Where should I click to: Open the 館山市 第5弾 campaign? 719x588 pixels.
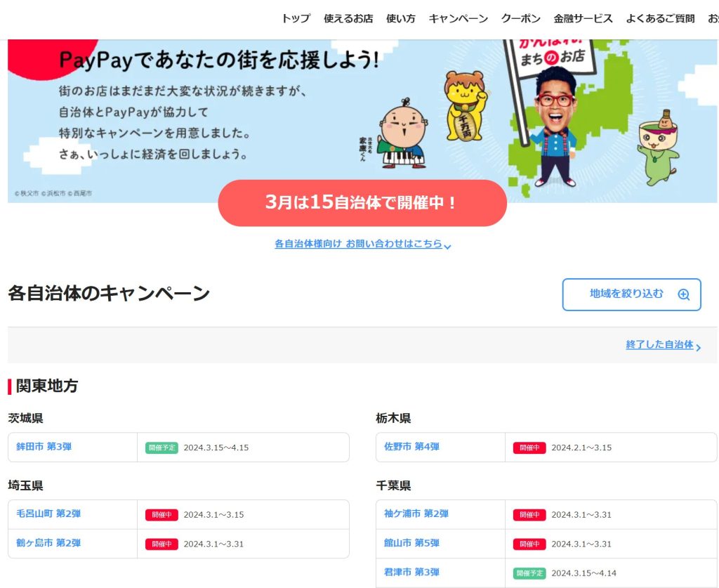pyautogui.click(x=411, y=543)
